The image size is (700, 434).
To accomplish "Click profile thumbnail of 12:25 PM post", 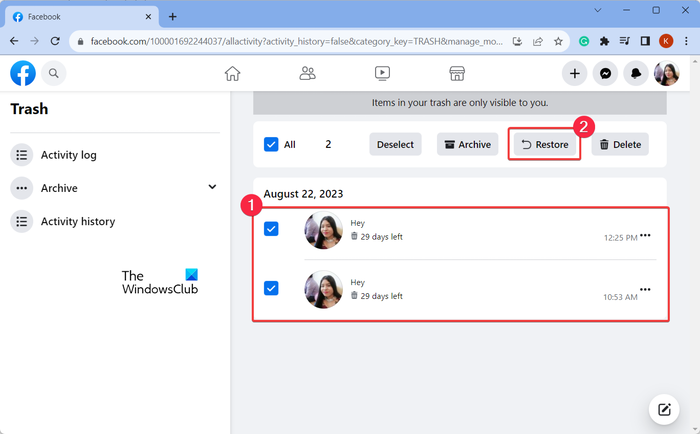I will [x=324, y=230].
